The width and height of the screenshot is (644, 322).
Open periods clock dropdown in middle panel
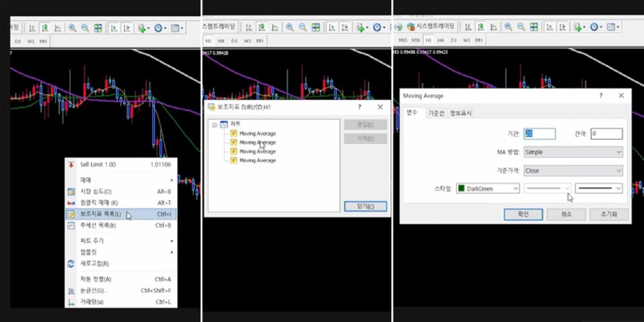(x=378, y=27)
